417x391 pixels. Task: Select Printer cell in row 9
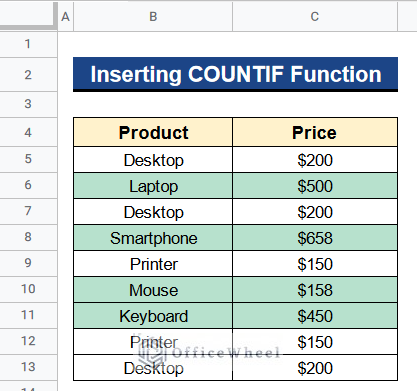(153, 264)
